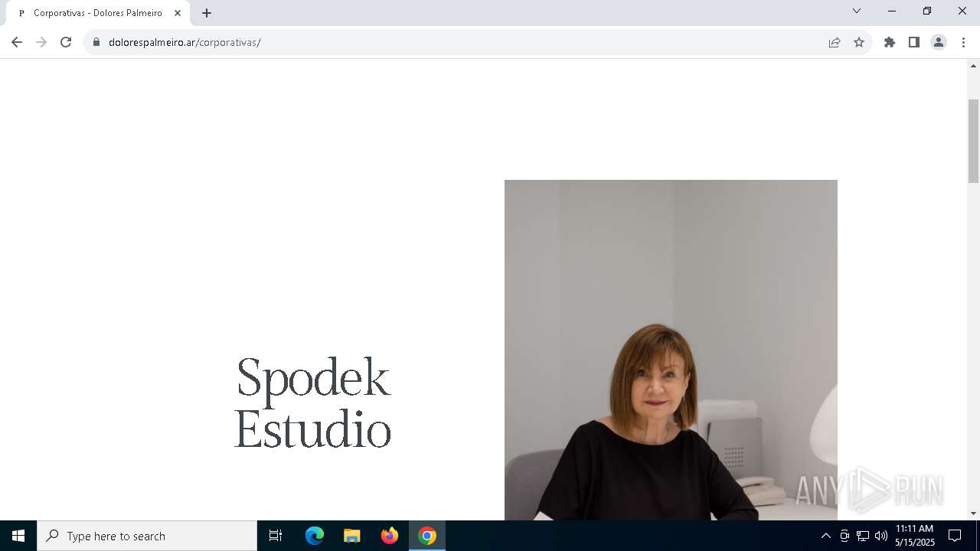Open the volume speaker tray icon
Viewport: 980px width, 551px height.
pos(881,536)
